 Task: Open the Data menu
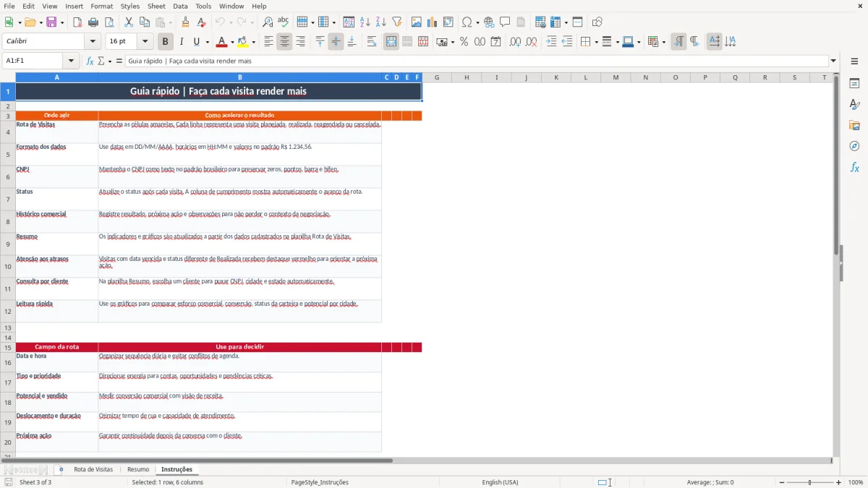pyautogui.click(x=180, y=6)
